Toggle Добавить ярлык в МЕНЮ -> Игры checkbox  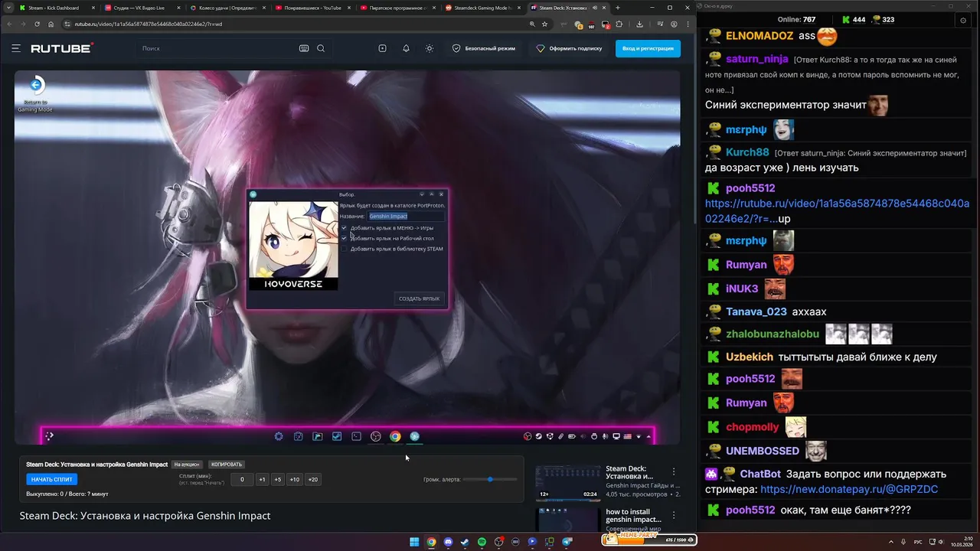344,228
